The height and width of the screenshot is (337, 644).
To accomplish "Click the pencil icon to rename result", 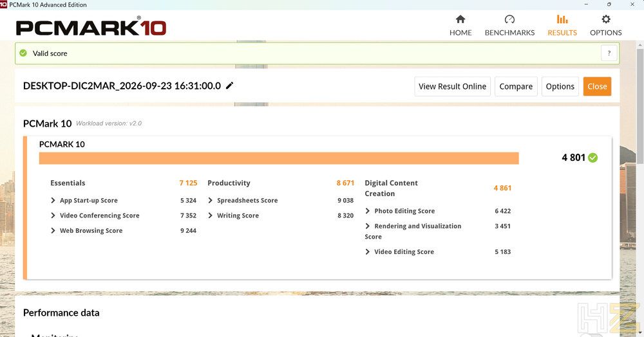I will tap(230, 86).
